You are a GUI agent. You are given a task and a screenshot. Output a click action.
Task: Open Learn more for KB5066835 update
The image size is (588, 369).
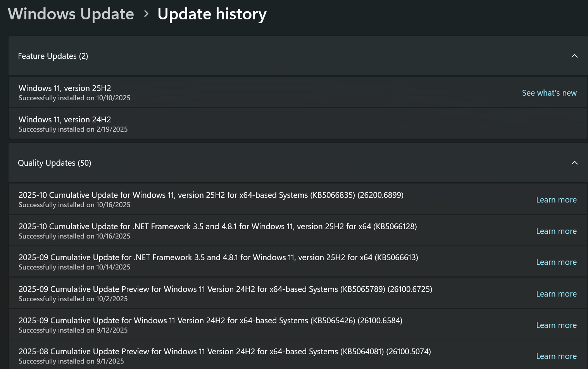(556, 200)
